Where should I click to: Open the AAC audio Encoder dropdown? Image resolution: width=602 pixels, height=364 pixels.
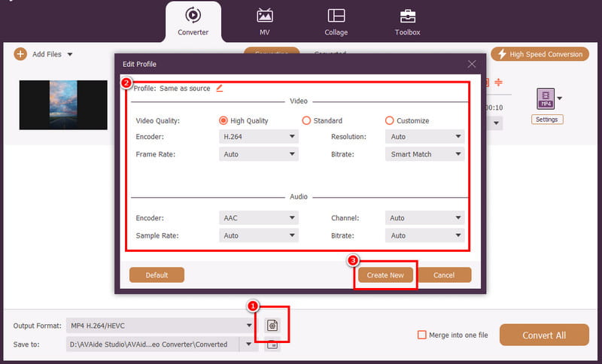(x=258, y=218)
